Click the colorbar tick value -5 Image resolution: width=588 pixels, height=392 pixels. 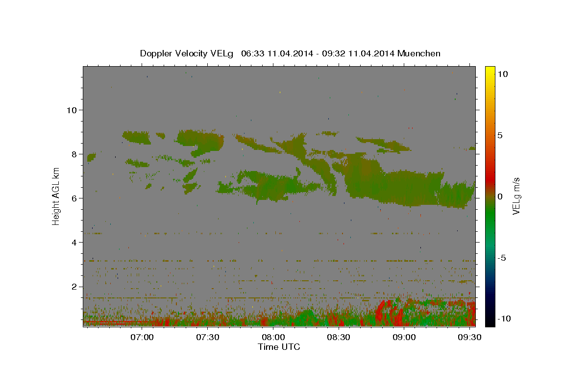[x=502, y=258]
